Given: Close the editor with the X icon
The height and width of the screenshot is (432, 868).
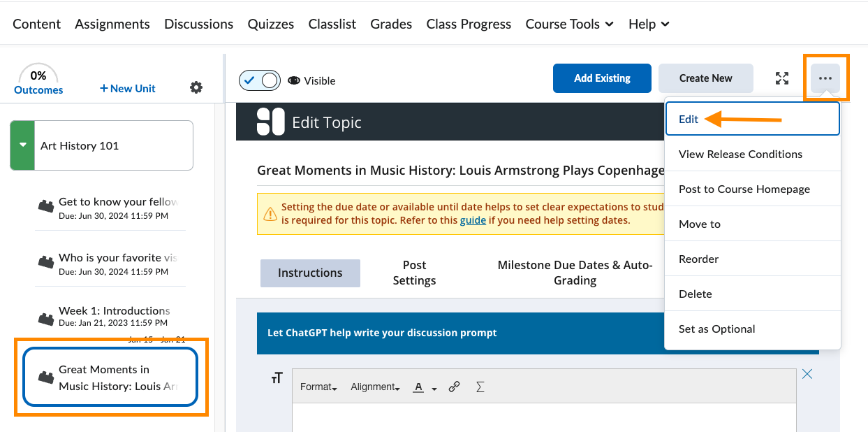Looking at the screenshot, I should pos(807,374).
